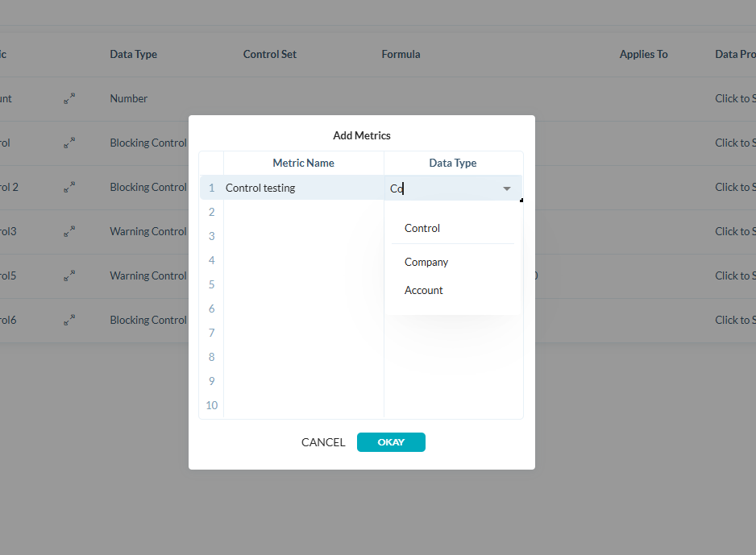This screenshot has width=756, height=555.
Task: Select Control from the Data Type dropdown
Action: [422, 228]
